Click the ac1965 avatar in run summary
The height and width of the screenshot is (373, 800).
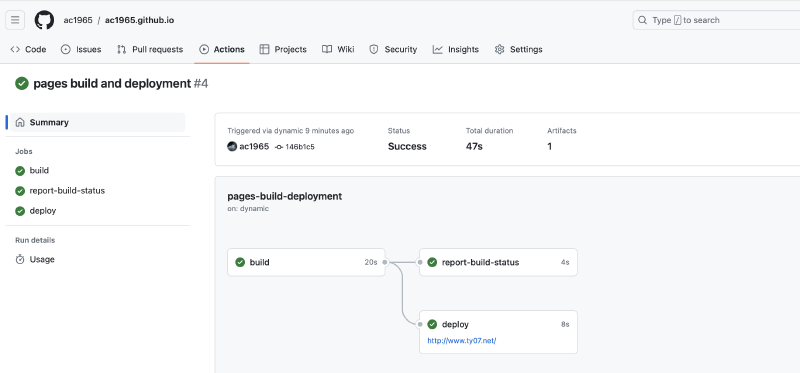point(232,146)
